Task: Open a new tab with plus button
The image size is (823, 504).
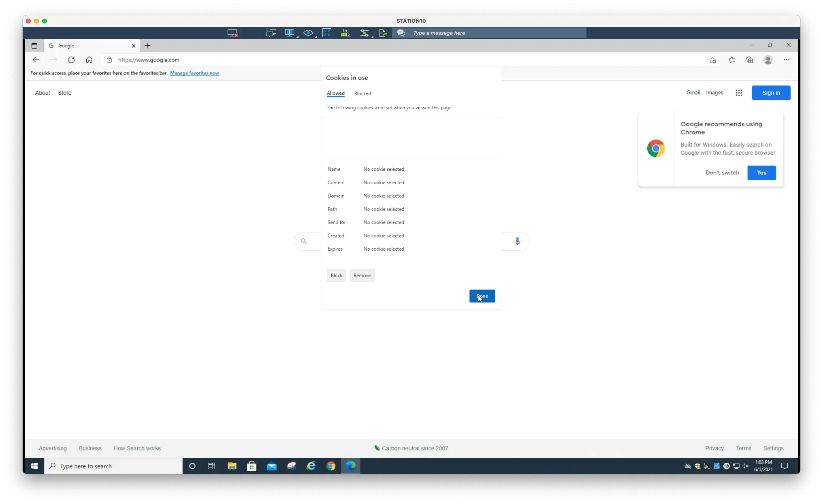Action: coord(147,46)
